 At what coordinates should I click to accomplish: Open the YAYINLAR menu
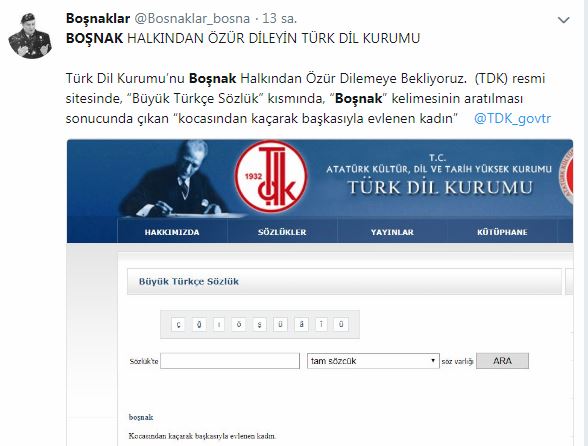[x=392, y=232]
